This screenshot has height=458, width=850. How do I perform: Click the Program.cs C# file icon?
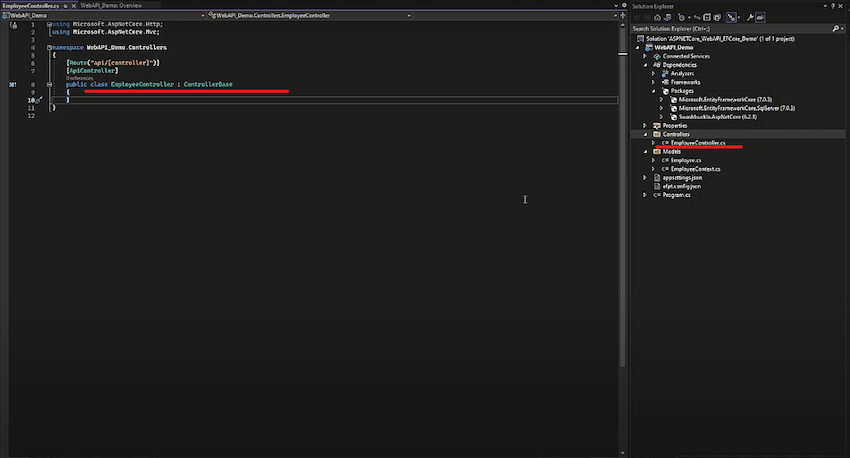tap(656, 195)
